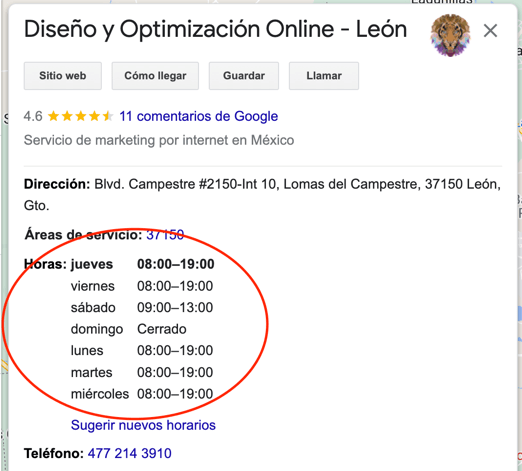Viewport: 522px width, 471px height.
Task: Click the 4.6 rating value
Action: tap(33, 116)
